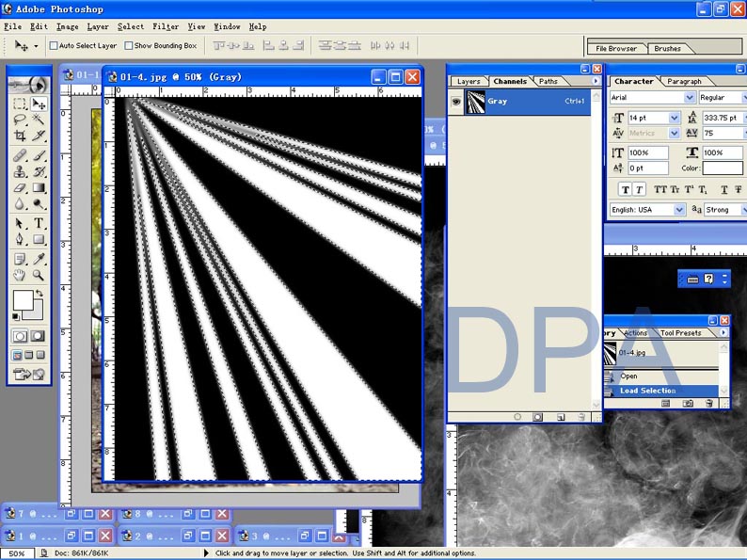
Task: Open the English: USA language dropdown
Action: [x=679, y=210]
